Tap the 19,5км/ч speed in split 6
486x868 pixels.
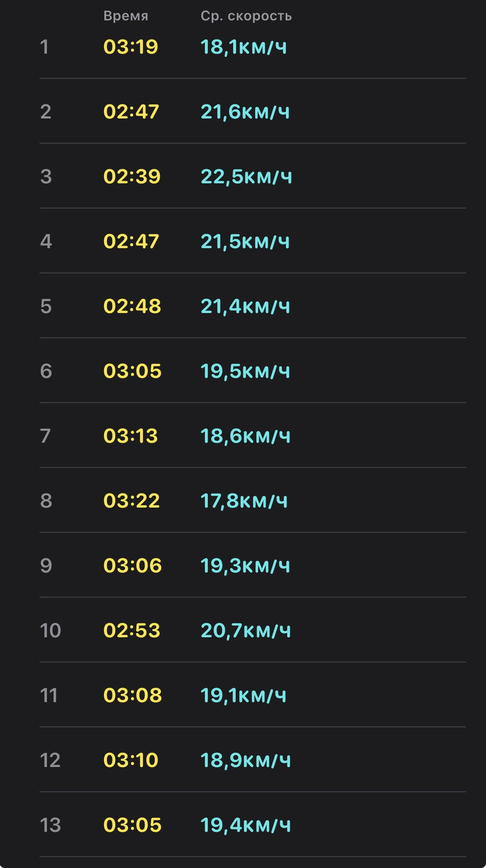pos(245,371)
